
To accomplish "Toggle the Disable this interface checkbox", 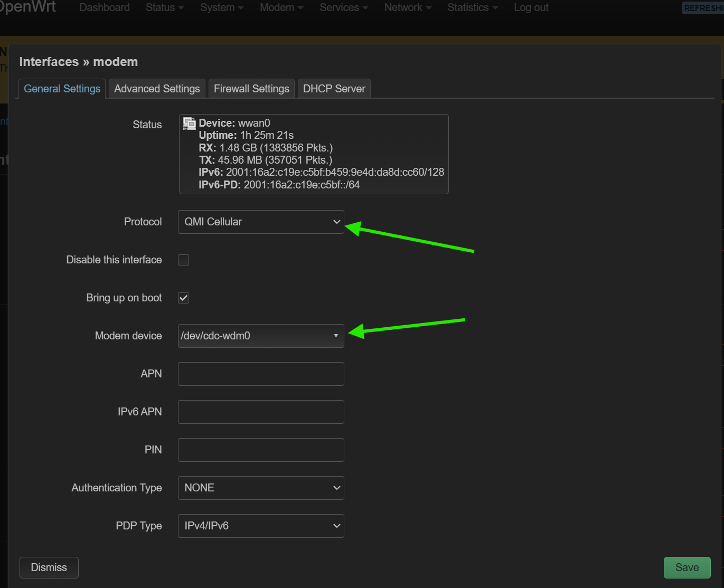I will (183, 260).
